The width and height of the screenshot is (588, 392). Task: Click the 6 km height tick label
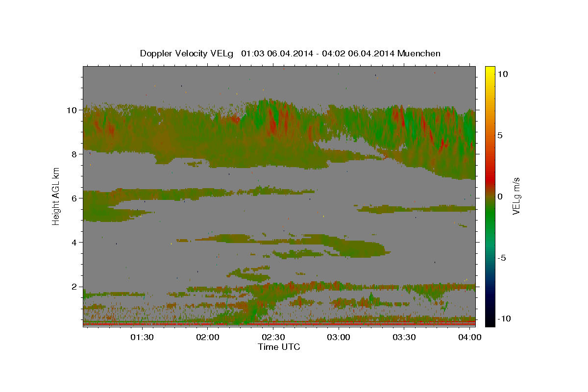tap(74, 198)
